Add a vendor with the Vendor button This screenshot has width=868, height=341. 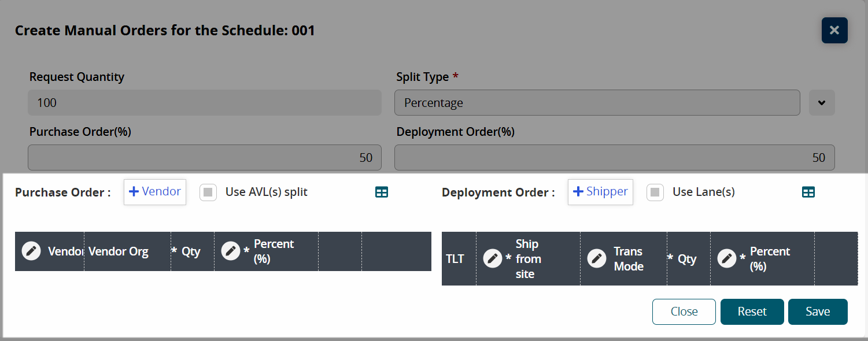tap(155, 192)
